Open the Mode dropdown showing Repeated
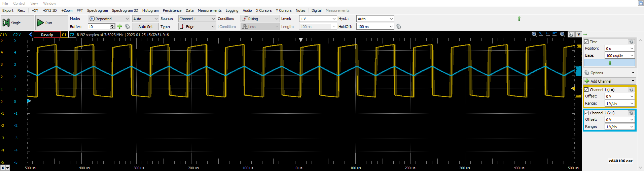Image resolution: width=644 pixels, height=171 pixels. coord(109,19)
